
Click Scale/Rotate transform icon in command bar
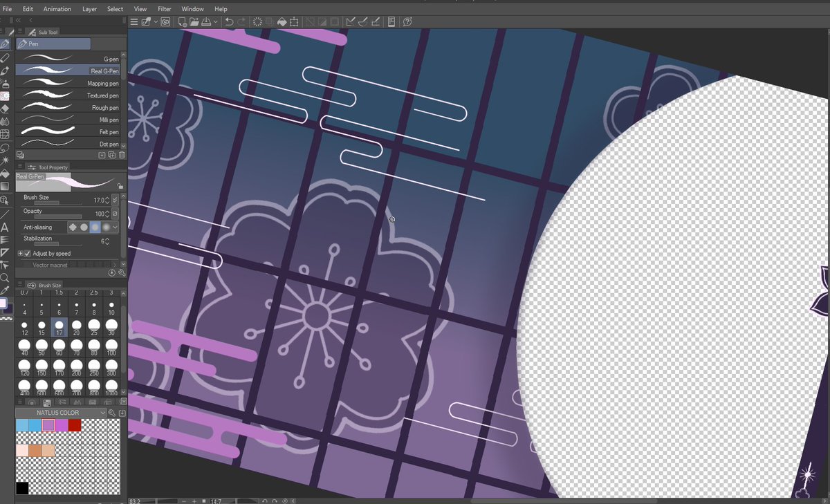[294, 21]
